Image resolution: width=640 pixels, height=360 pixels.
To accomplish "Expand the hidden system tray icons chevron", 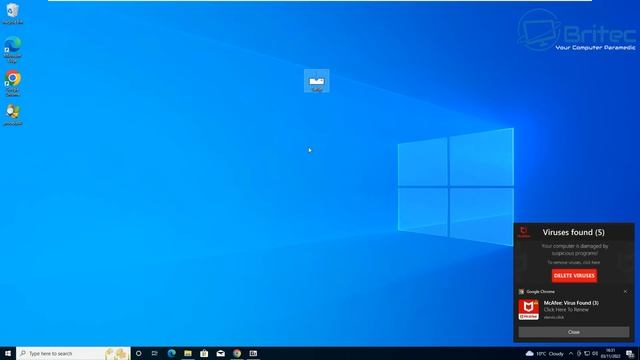I will [571, 353].
